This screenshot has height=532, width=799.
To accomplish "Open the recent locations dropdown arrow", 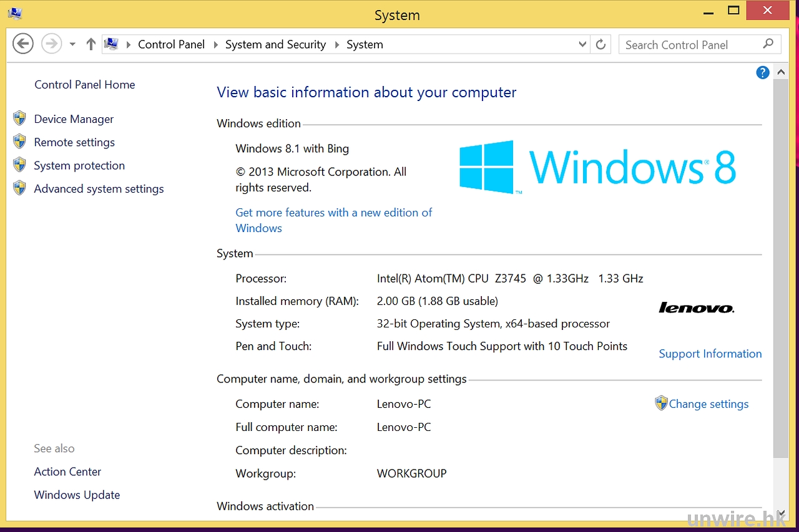I will (x=72, y=44).
